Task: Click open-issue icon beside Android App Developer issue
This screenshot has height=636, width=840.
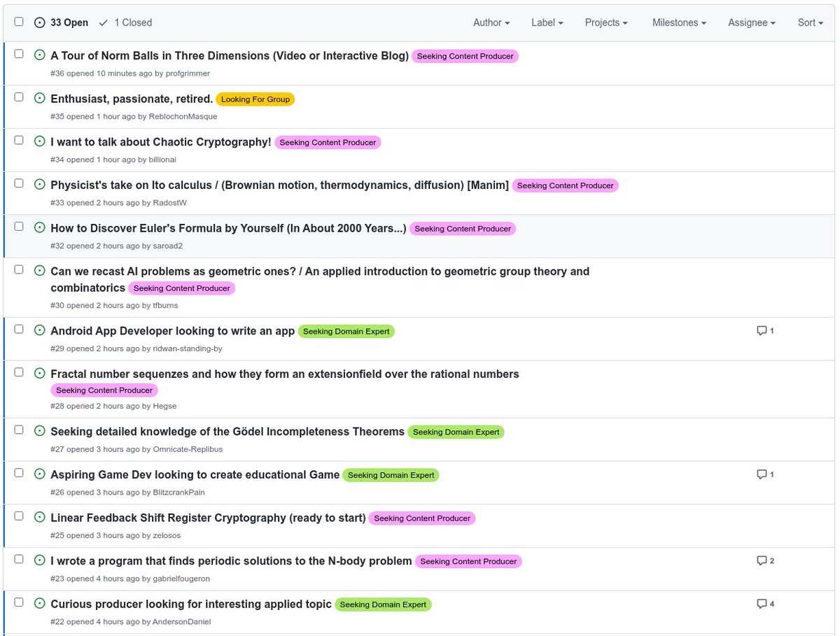Action: click(39, 330)
